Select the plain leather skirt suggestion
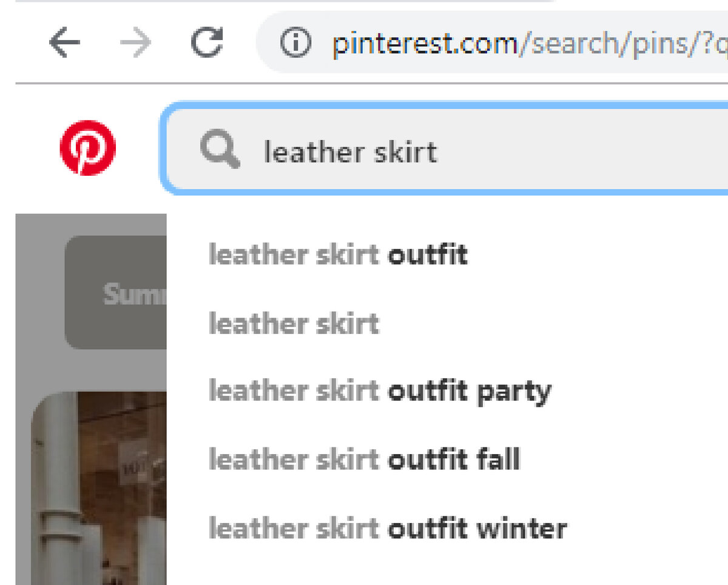 [294, 323]
